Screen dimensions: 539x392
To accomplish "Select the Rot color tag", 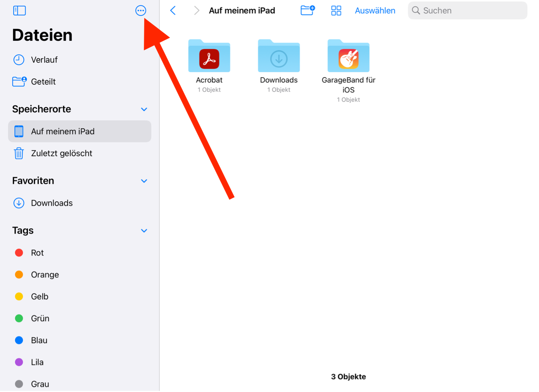I will tap(37, 253).
